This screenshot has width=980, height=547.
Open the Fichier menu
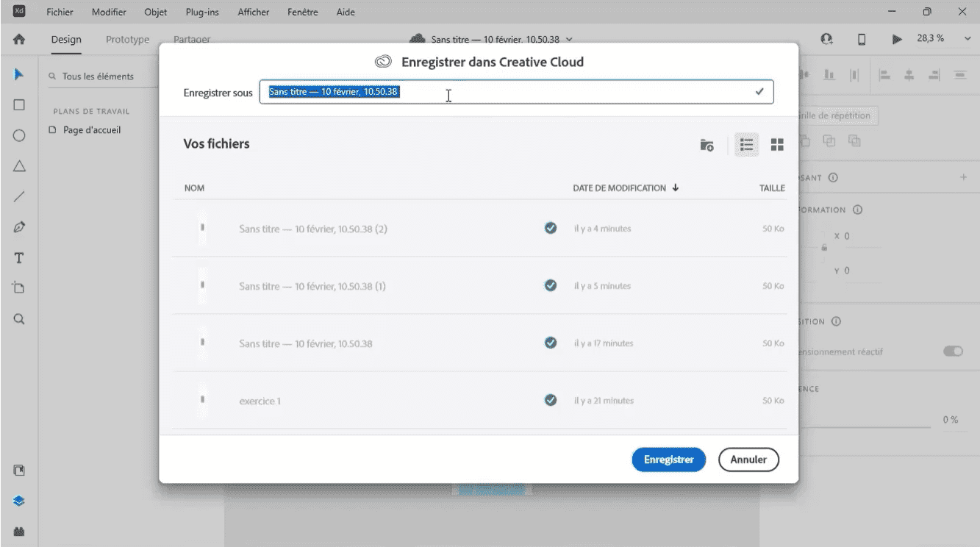click(x=60, y=12)
